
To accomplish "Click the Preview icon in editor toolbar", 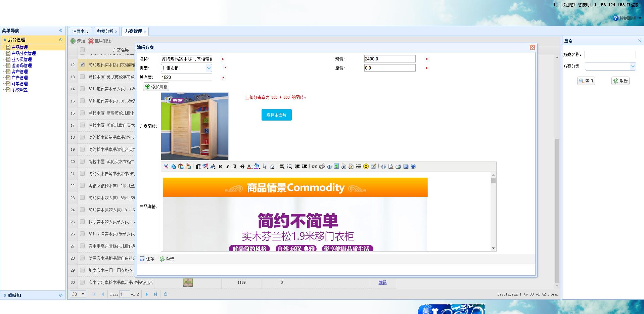I will (x=391, y=166).
